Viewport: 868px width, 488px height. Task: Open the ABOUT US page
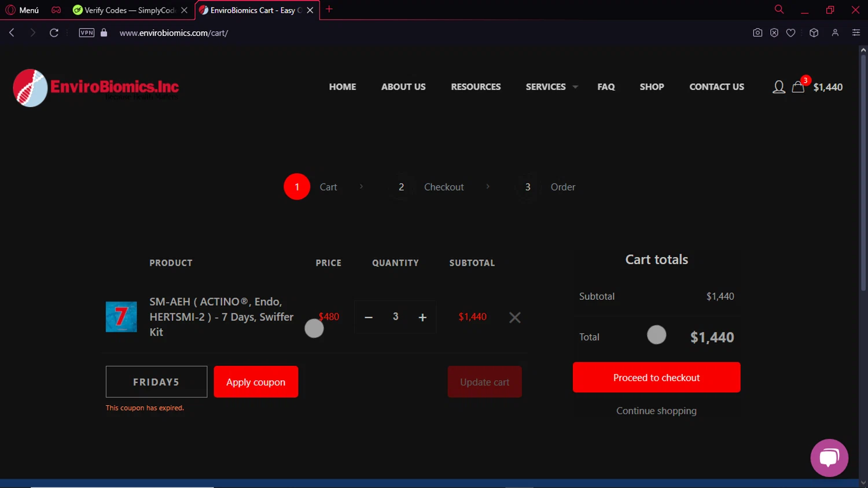point(403,87)
